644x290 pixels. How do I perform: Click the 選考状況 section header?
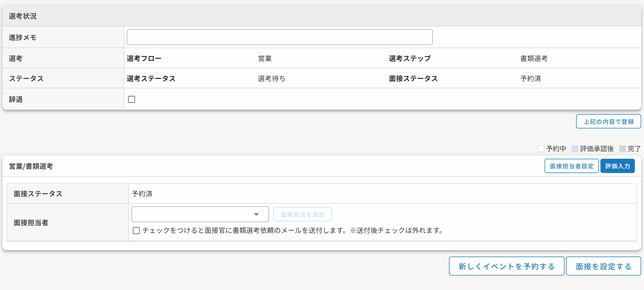[23, 16]
